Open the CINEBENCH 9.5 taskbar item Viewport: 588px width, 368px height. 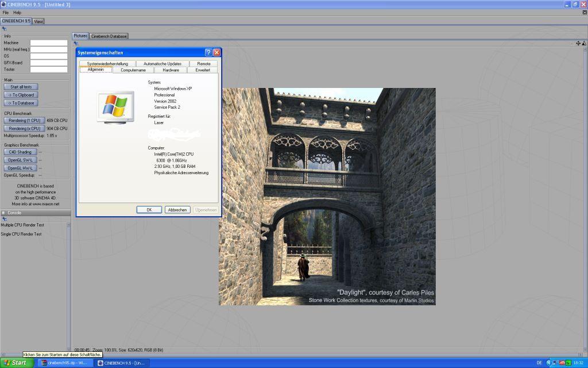121,363
